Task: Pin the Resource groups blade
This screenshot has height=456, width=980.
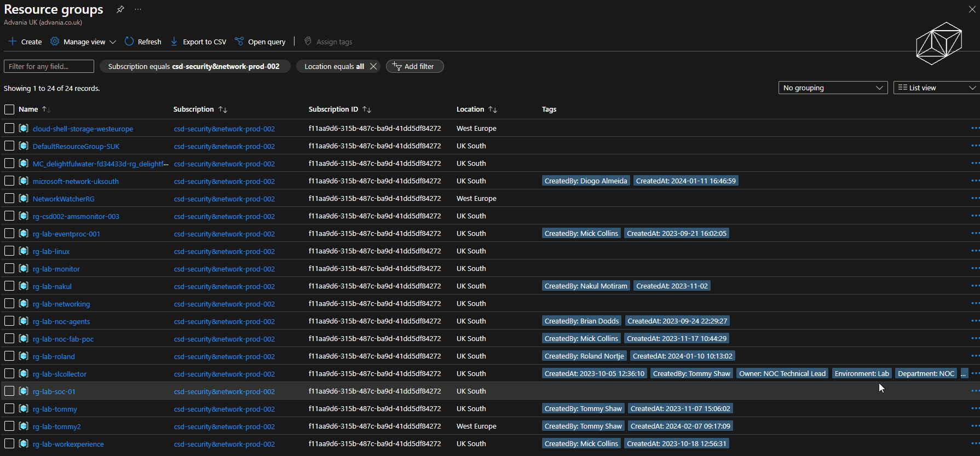Action: (x=120, y=9)
